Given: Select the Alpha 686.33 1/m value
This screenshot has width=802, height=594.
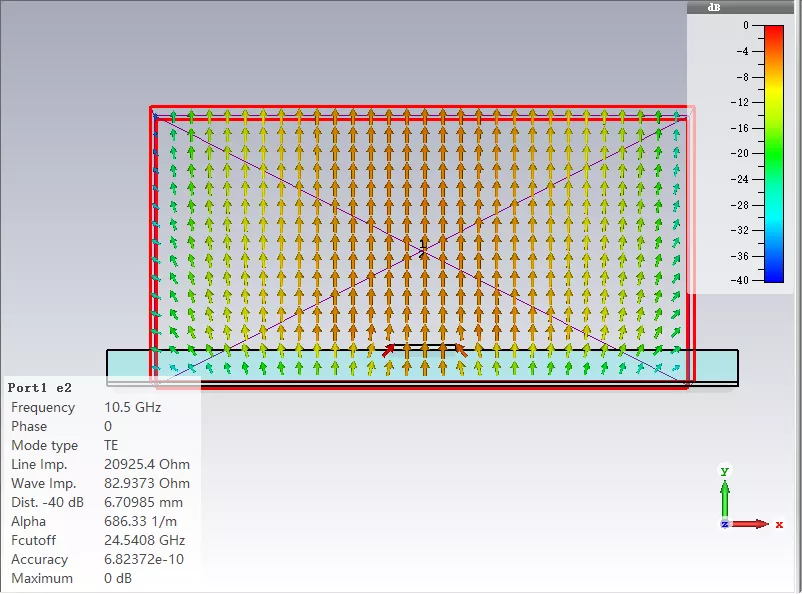Looking at the screenshot, I should pyautogui.click(x=140, y=521).
